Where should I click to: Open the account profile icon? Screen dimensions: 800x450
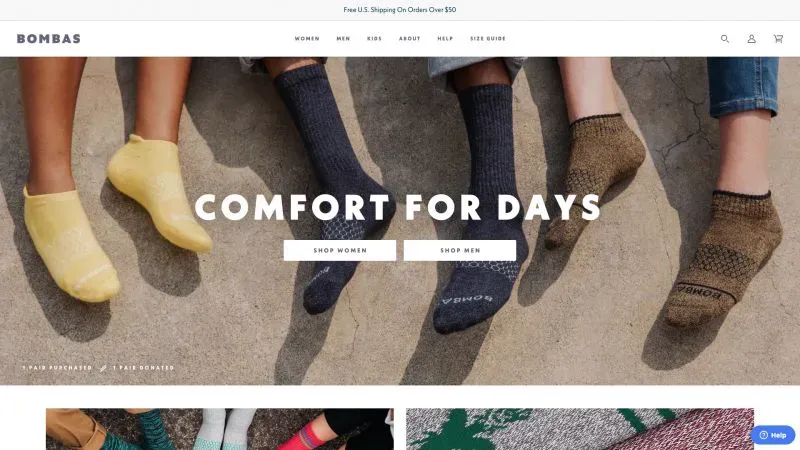pos(752,39)
